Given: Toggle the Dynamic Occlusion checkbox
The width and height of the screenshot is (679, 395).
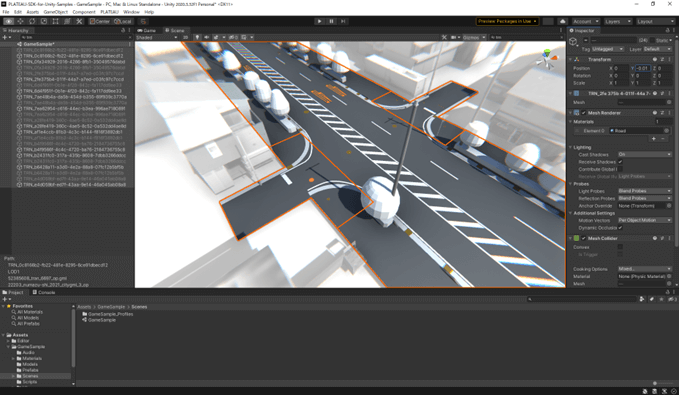Looking at the screenshot, I should pos(620,228).
